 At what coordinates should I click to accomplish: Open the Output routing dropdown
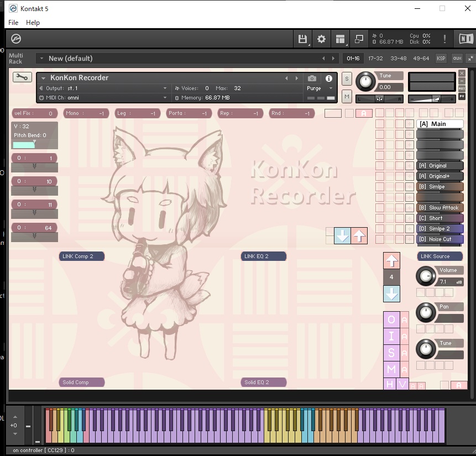(x=105, y=88)
